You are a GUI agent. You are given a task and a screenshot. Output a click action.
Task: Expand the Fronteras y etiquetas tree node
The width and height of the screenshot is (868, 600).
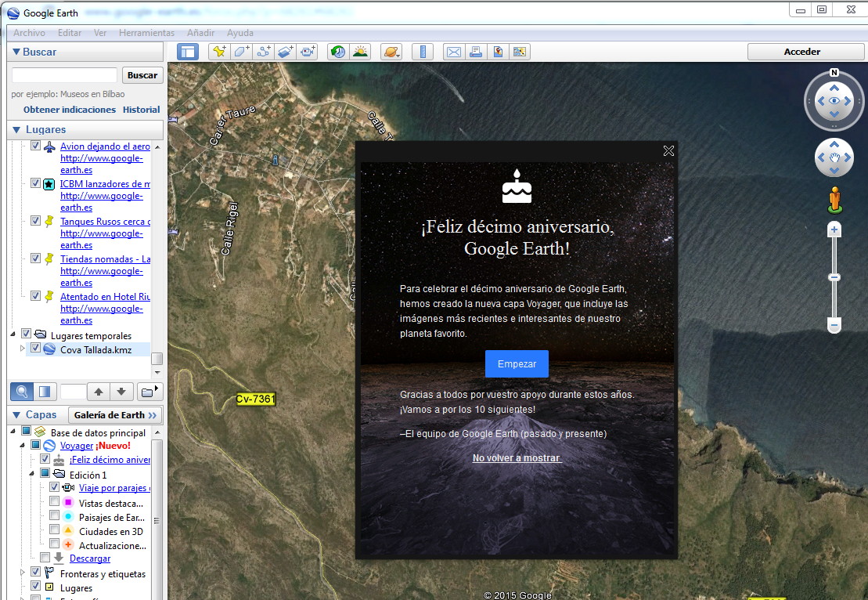(23, 573)
